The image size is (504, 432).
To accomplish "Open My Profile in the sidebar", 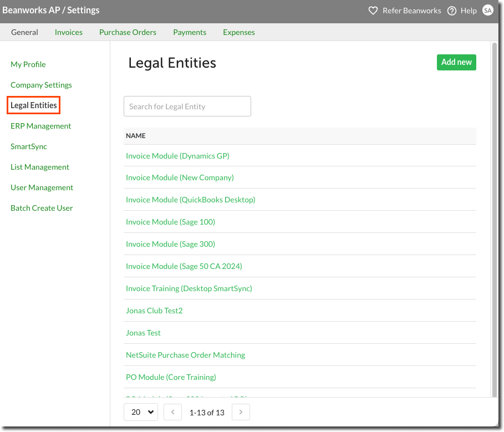I will [28, 64].
